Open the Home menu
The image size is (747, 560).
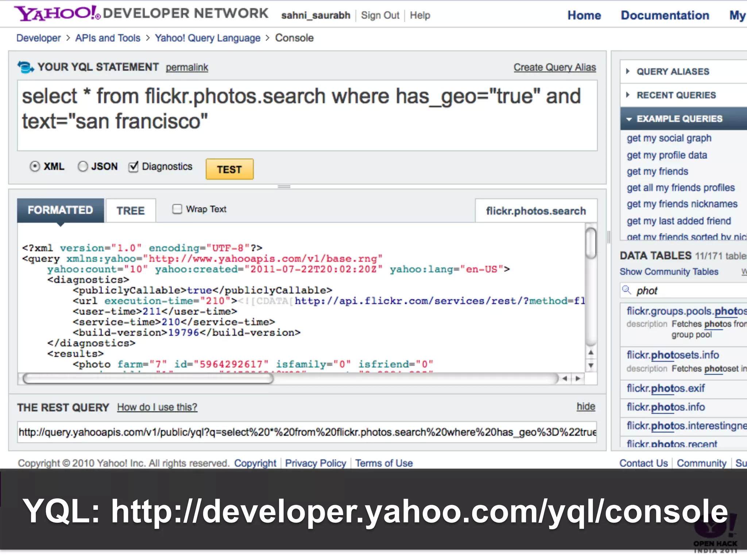click(584, 15)
